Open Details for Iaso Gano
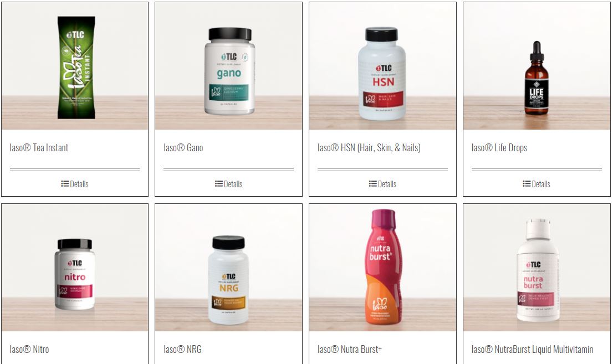This screenshot has width=613, height=364. pyautogui.click(x=229, y=184)
